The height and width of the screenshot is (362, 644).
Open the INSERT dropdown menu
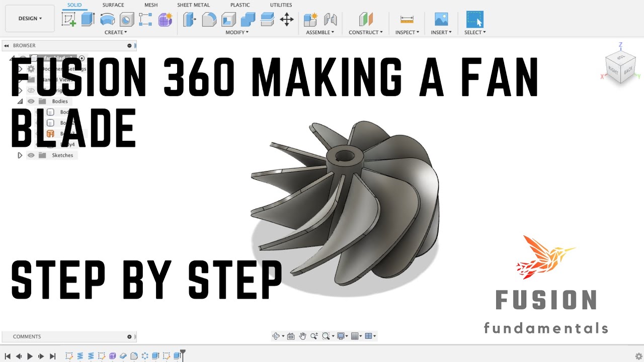[x=441, y=32]
